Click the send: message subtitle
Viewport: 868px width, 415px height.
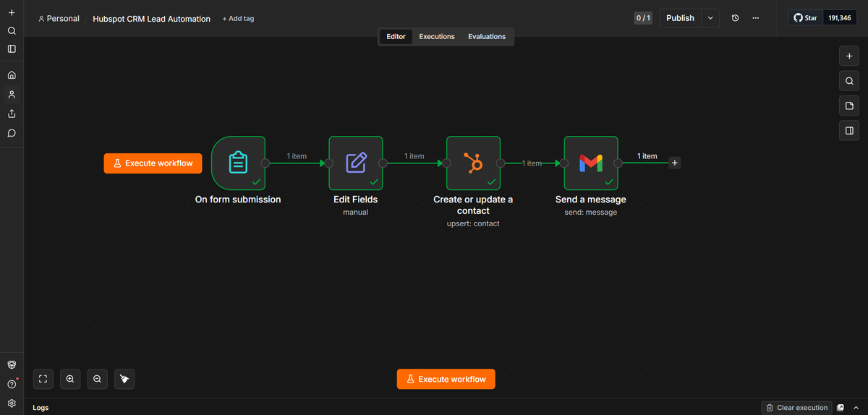click(x=591, y=213)
